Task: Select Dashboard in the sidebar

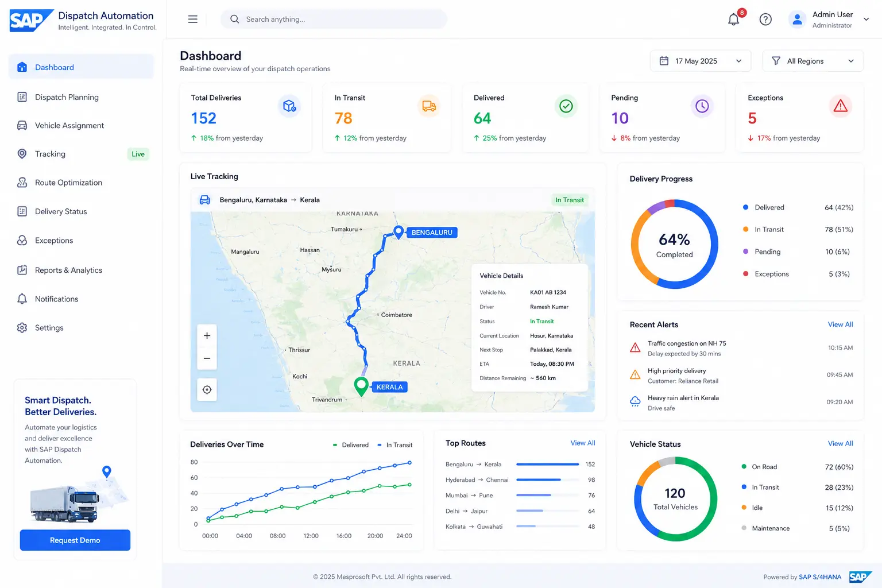Action: 81,67
